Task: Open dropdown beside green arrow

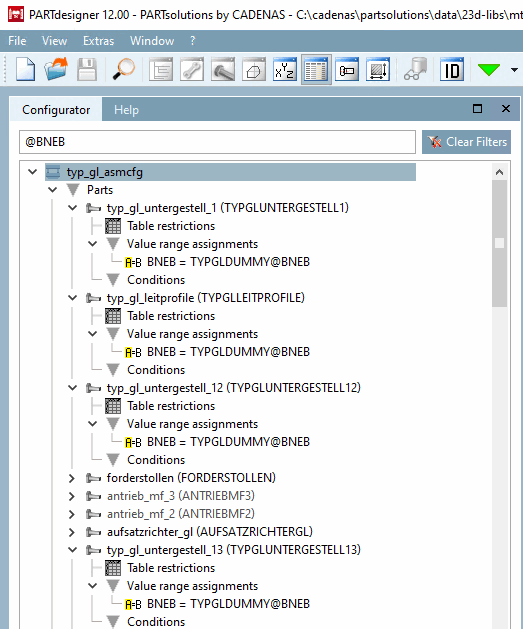Action: click(514, 70)
